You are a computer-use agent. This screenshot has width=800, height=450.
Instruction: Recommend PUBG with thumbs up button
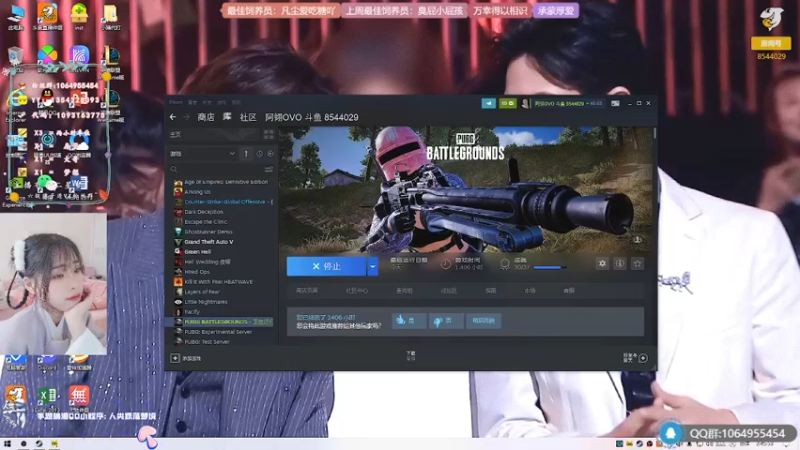point(409,320)
